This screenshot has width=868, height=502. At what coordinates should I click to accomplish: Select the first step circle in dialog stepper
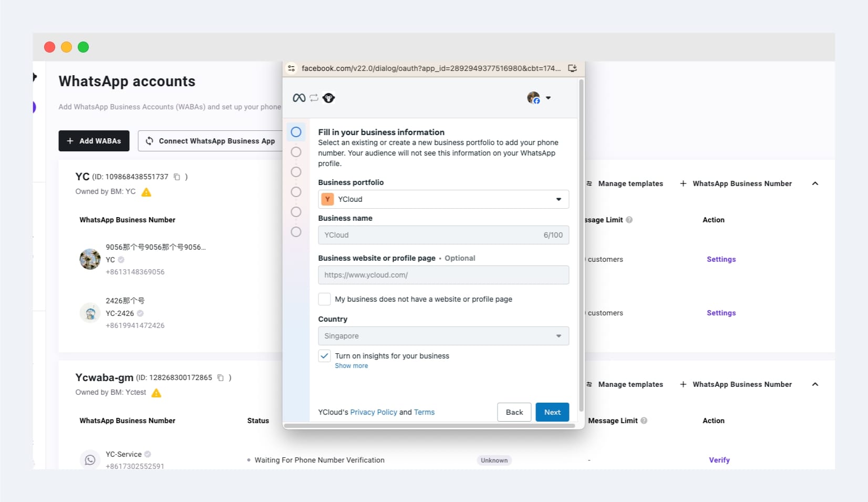coord(296,132)
